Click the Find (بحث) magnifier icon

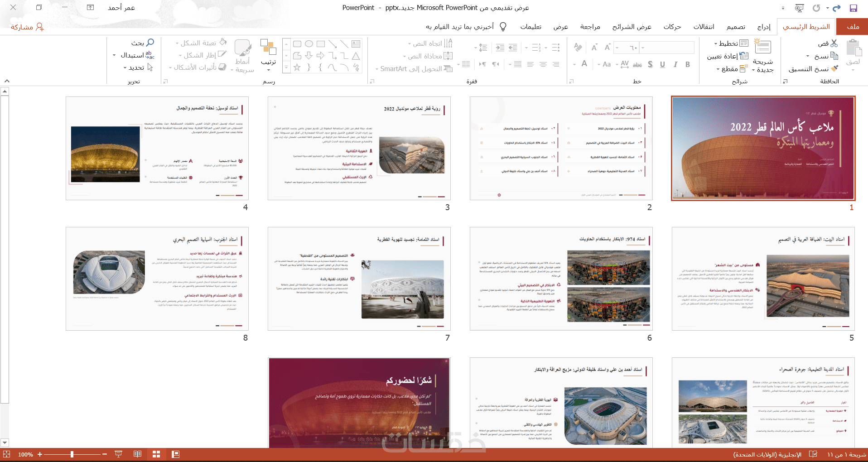click(150, 43)
